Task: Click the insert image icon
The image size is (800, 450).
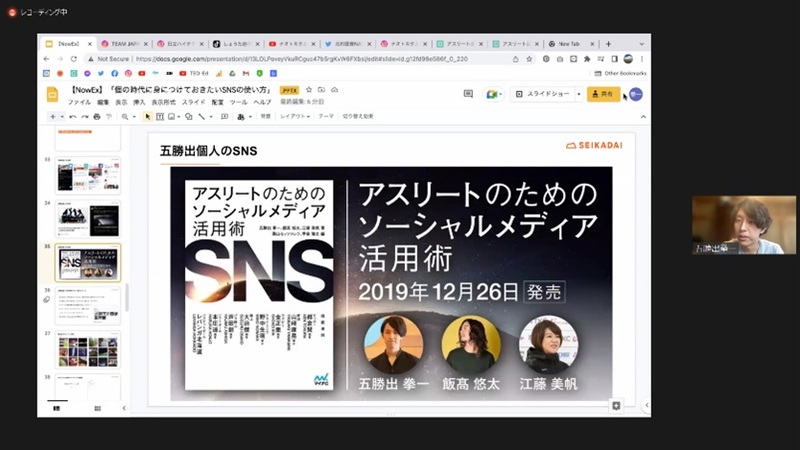Action: [x=171, y=117]
